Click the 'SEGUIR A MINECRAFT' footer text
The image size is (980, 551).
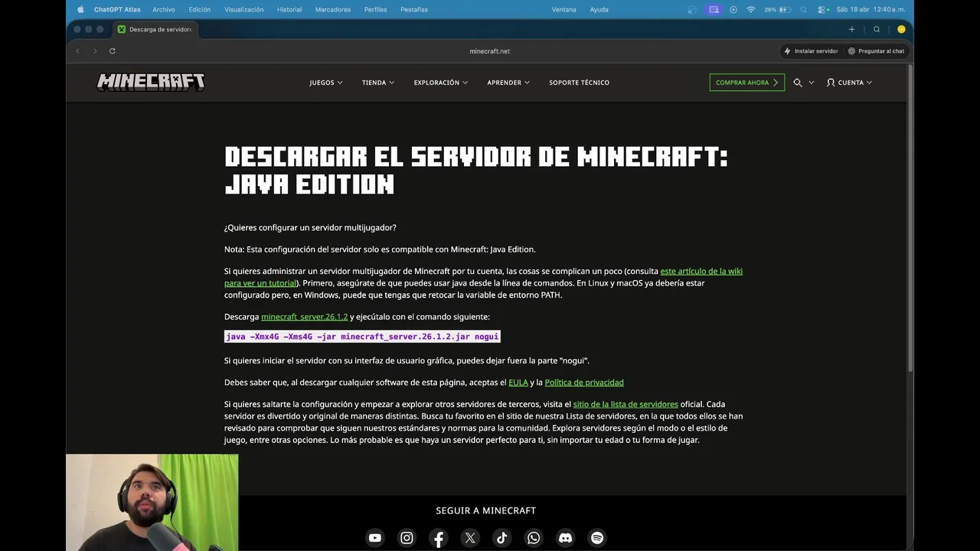click(x=486, y=510)
